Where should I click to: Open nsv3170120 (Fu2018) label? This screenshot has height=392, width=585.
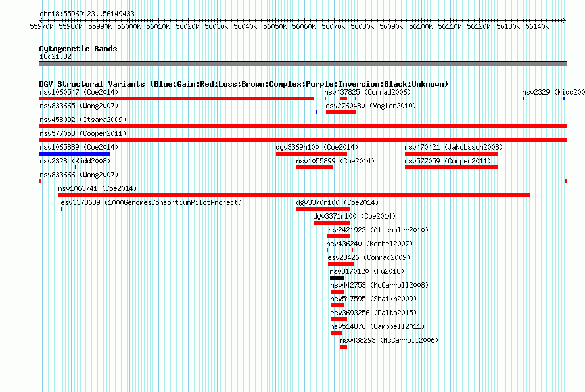(367, 271)
